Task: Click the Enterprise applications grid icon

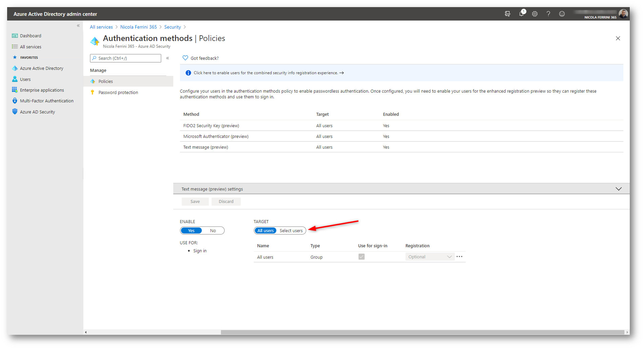Action: [x=15, y=90]
